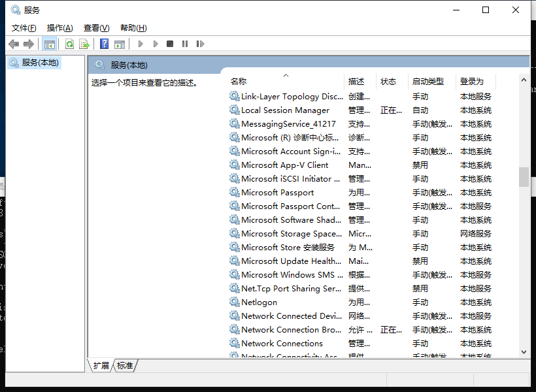Click gear icon beside Microsoft Passport row
The width and height of the screenshot is (536, 392).
[x=234, y=192]
